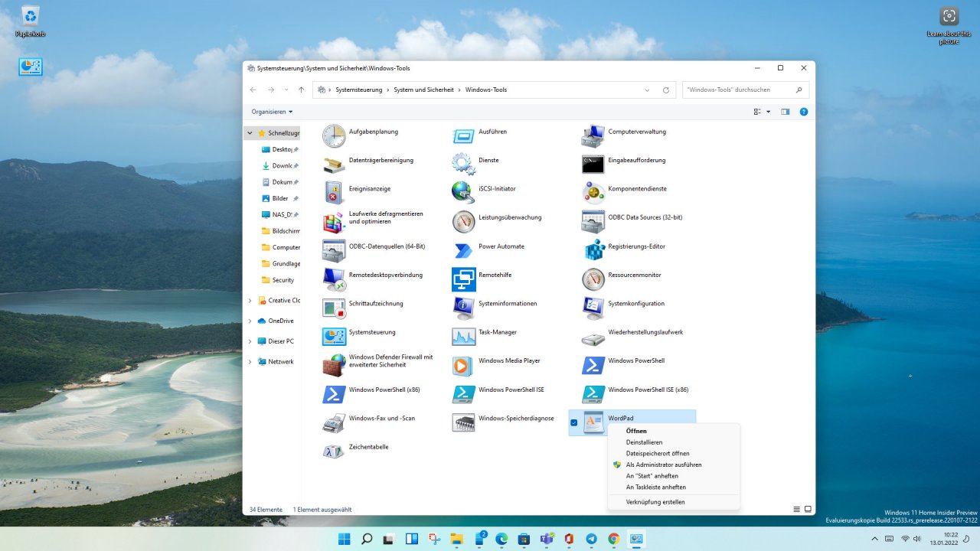The height and width of the screenshot is (551, 980).
Task: Open the iSCSI-Initiator globe icon
Action: point(463,193)
